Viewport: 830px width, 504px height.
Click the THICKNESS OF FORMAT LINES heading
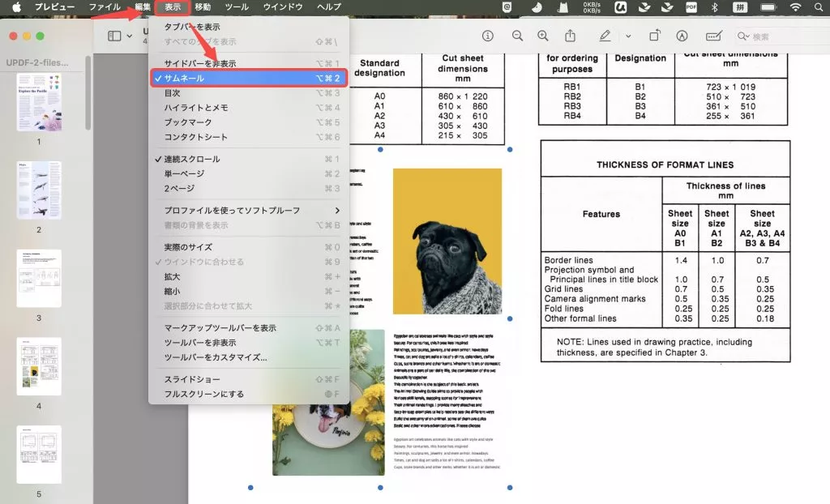(665, 164)
